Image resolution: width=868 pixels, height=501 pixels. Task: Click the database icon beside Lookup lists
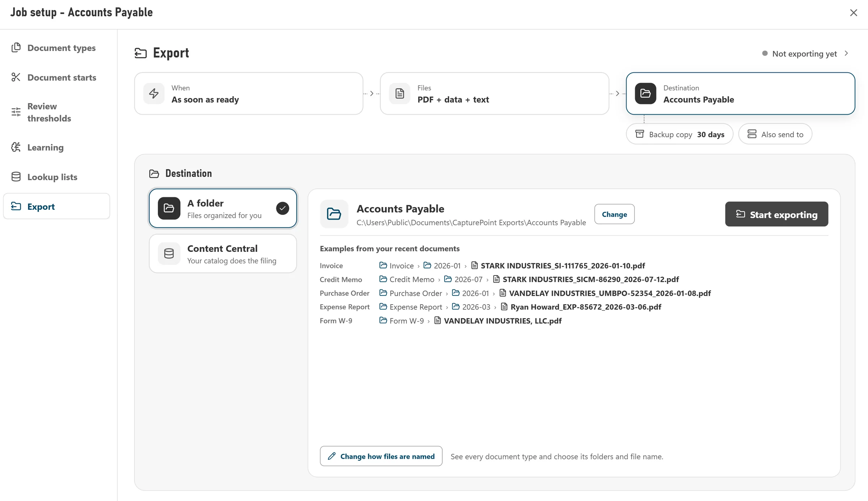(x=16, y=177)
